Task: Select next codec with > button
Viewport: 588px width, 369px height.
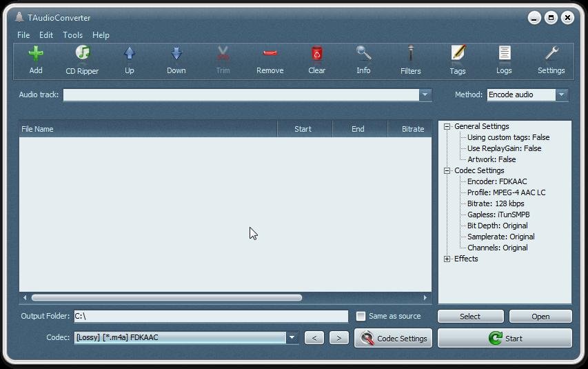Action: (339, 338)
